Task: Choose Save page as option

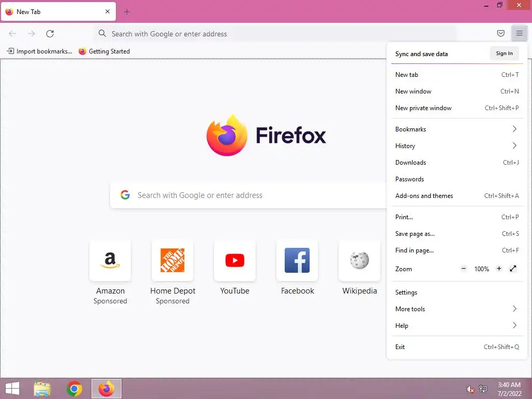Action: click(457, 234)
